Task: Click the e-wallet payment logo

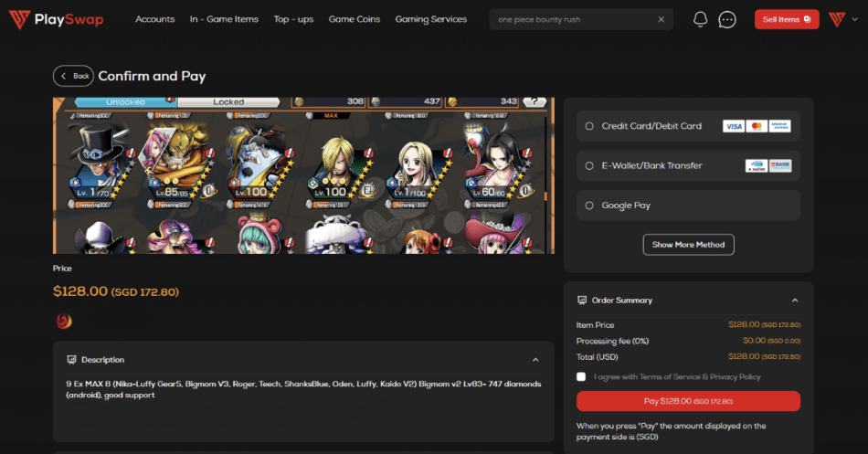Action: click(755, 165)
